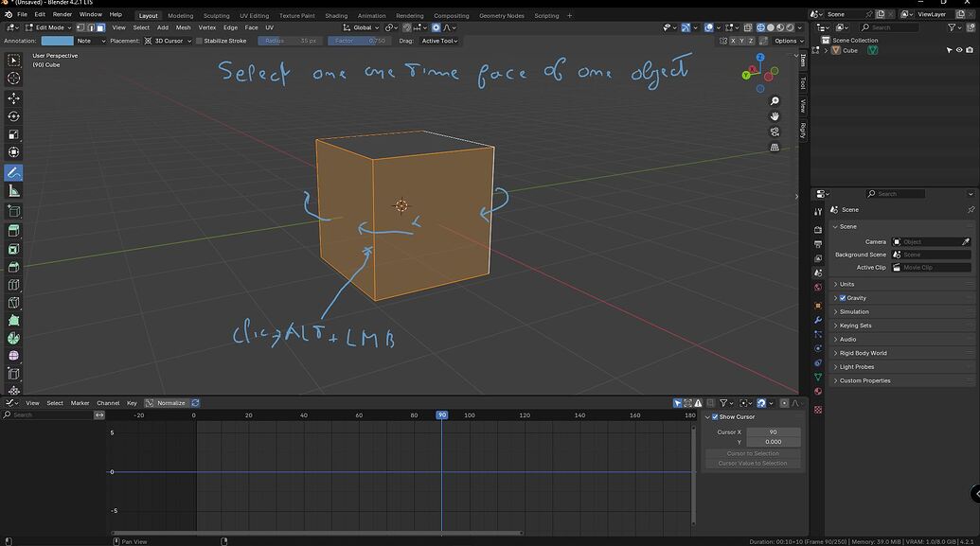The height and width of the screenshot is (546, 980).
Task: Switch to face select mode
Action: pos(100,27)
